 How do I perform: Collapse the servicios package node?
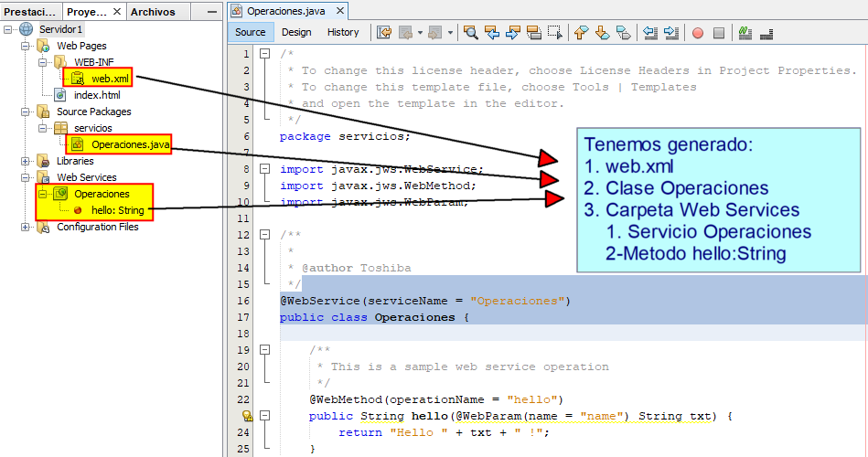point(42,128)
